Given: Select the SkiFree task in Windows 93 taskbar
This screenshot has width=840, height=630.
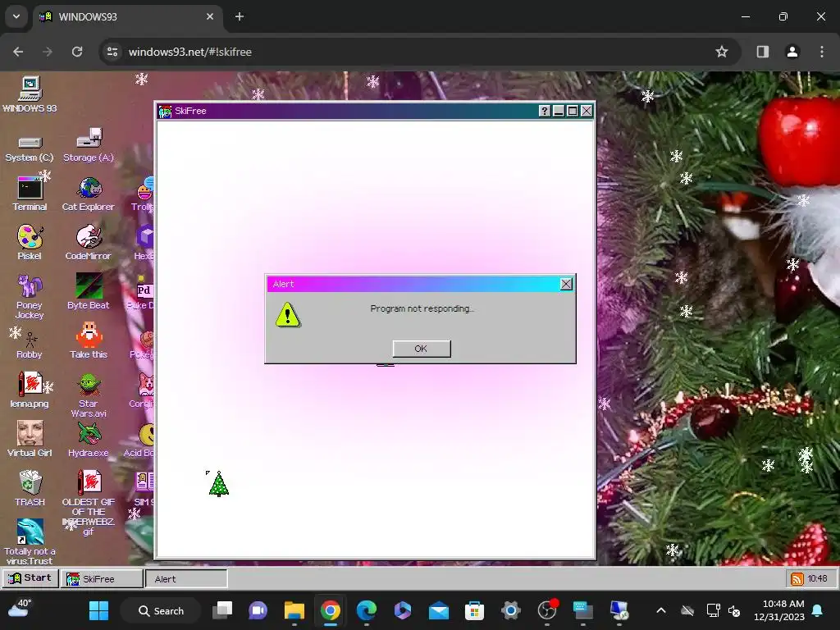Looking at the screenshot, I should tap(102, 578).
